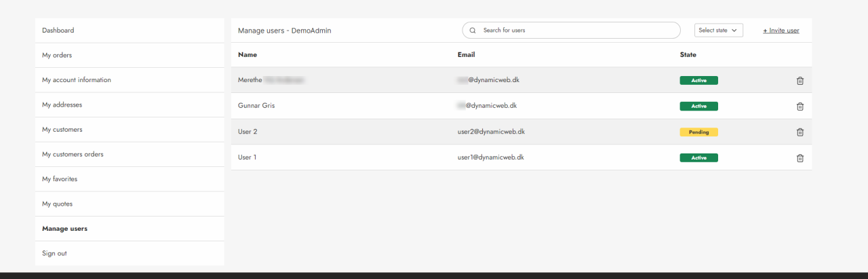Click trash icon for Gunnar Gris
Screen dimensions: 868x279
[800, 107]
